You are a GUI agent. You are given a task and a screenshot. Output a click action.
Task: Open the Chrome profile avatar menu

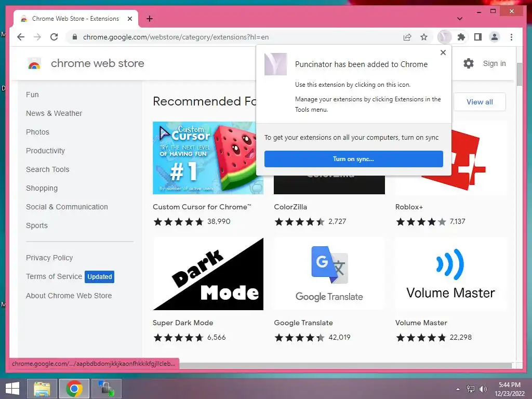point(495,37)
